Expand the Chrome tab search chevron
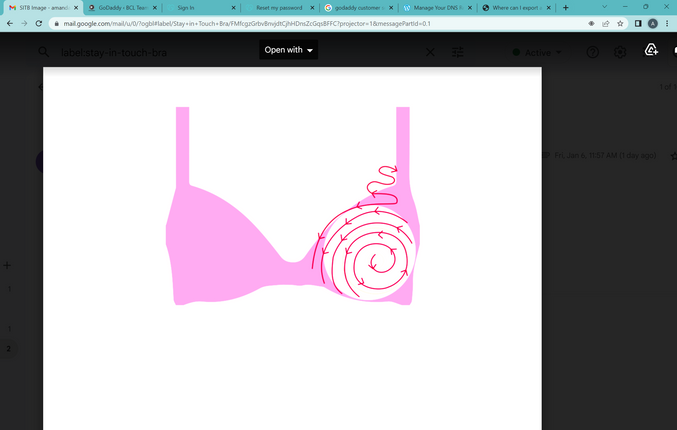677x430 pixels. pyautogui.click(x=604, y=7)
